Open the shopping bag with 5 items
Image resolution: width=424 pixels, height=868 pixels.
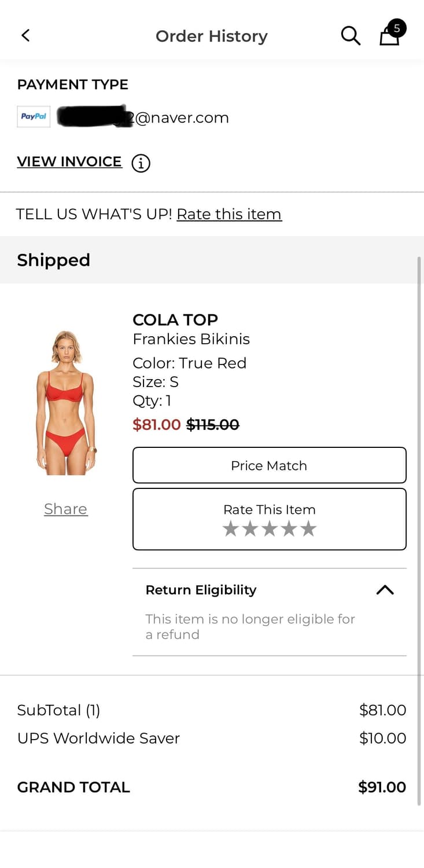pyautogui.click(x=390, y=35)
